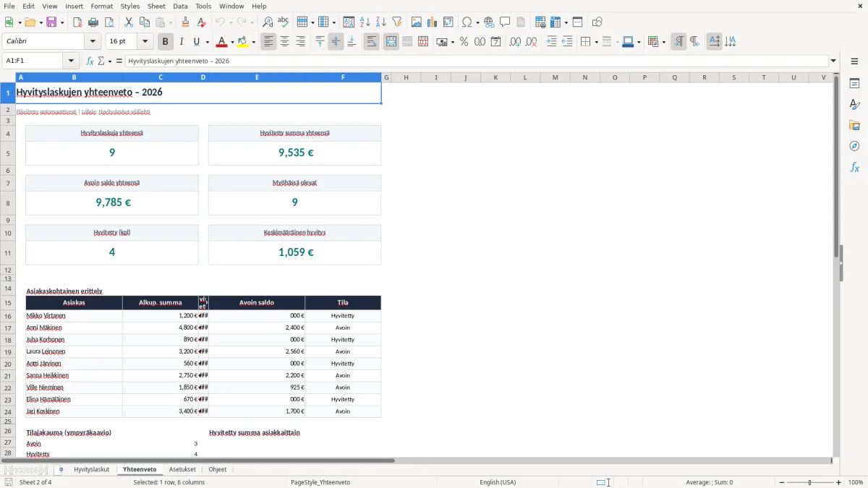The image size is (868, 488).
Task: Toggle Align Left
Action: coord(268,42)
